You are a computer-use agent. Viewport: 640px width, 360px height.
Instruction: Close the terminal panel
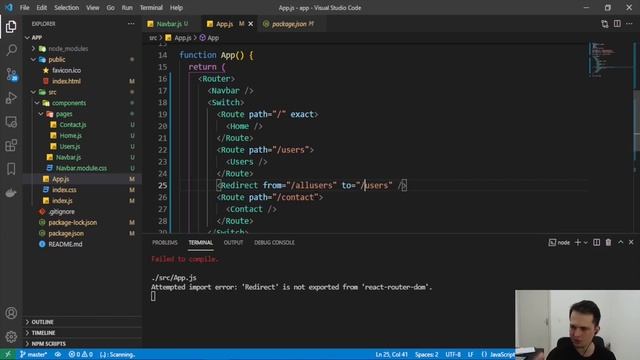631,242
